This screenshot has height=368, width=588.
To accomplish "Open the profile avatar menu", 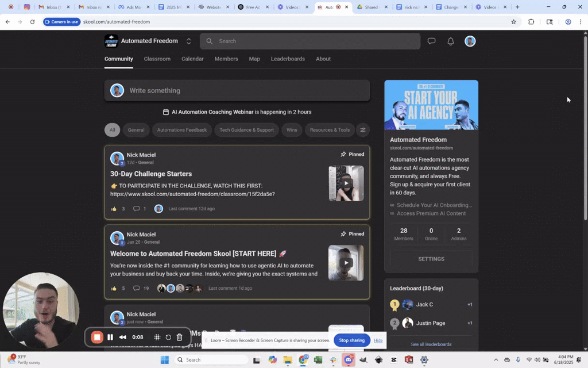I will coord(470,41).
